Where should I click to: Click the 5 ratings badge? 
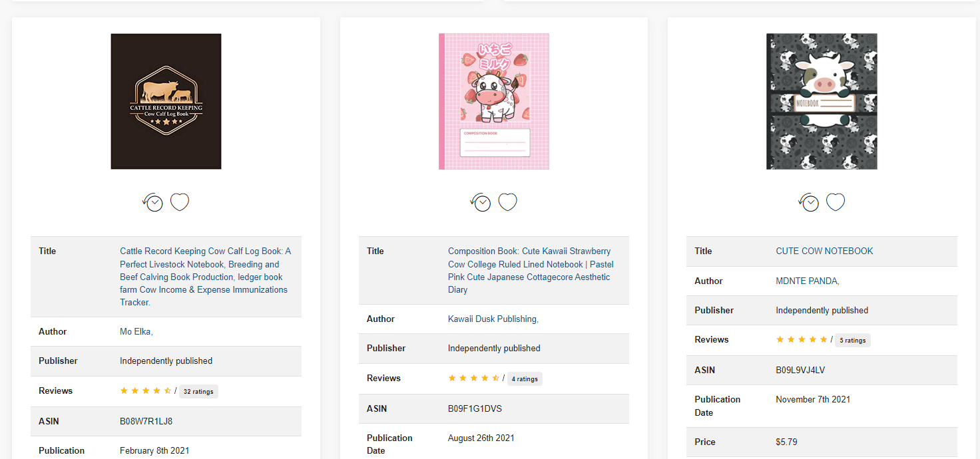(x=852, y=340)
